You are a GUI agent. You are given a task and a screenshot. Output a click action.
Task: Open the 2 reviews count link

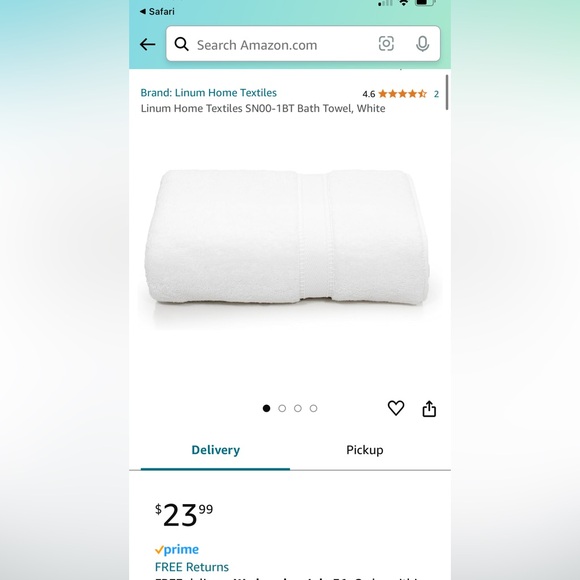pyautogui.click(x=436, y=94)
